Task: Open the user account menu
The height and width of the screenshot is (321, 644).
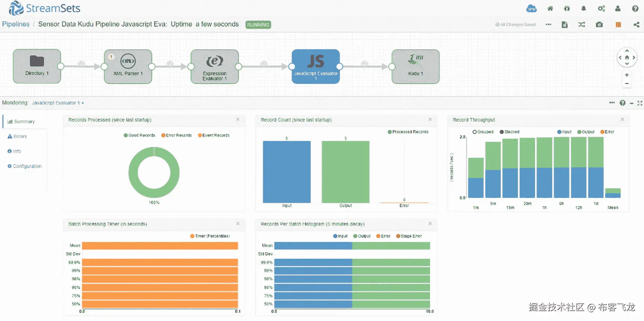Action: 618,9
